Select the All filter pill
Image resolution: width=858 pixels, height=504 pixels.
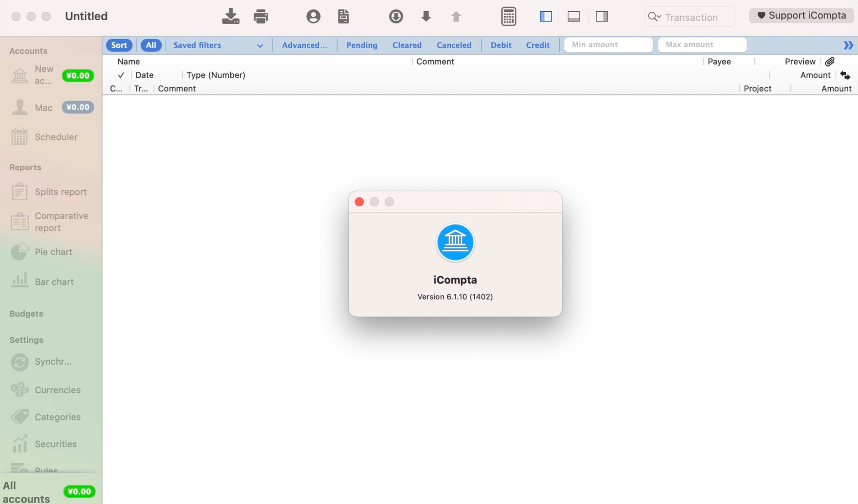[x=151, y=45]
